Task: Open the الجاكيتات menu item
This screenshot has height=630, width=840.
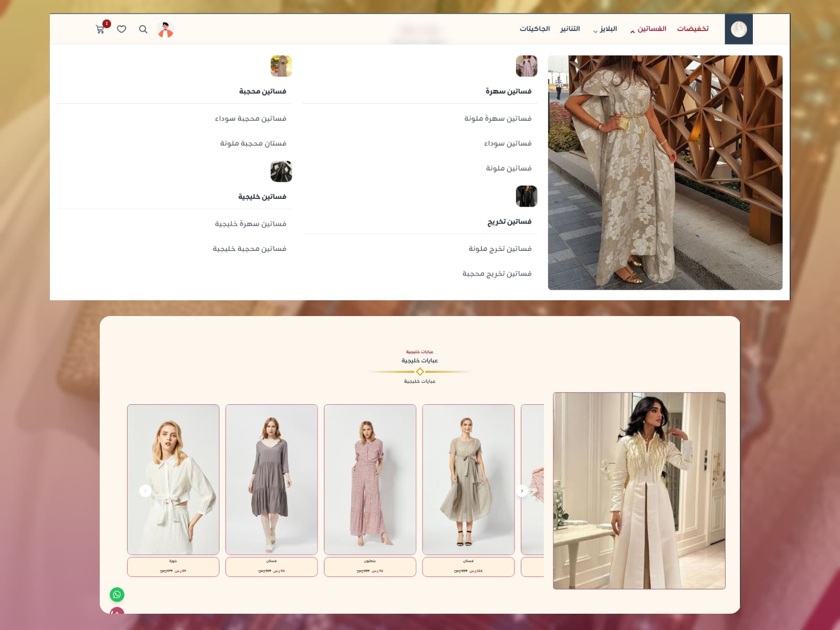Action: [x=534, y=29]
